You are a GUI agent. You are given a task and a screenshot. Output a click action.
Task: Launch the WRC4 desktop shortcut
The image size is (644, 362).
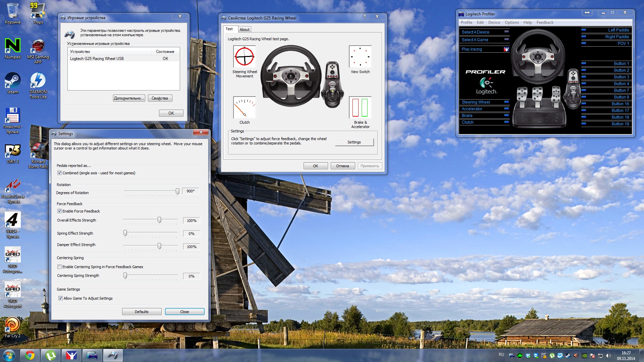(13, 225)
